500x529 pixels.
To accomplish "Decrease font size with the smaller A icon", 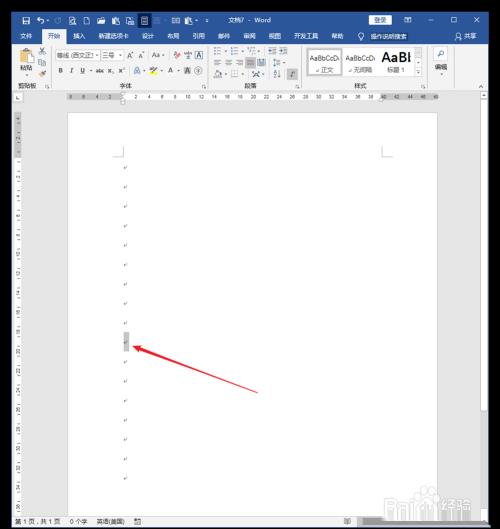I will pos(141,55).
